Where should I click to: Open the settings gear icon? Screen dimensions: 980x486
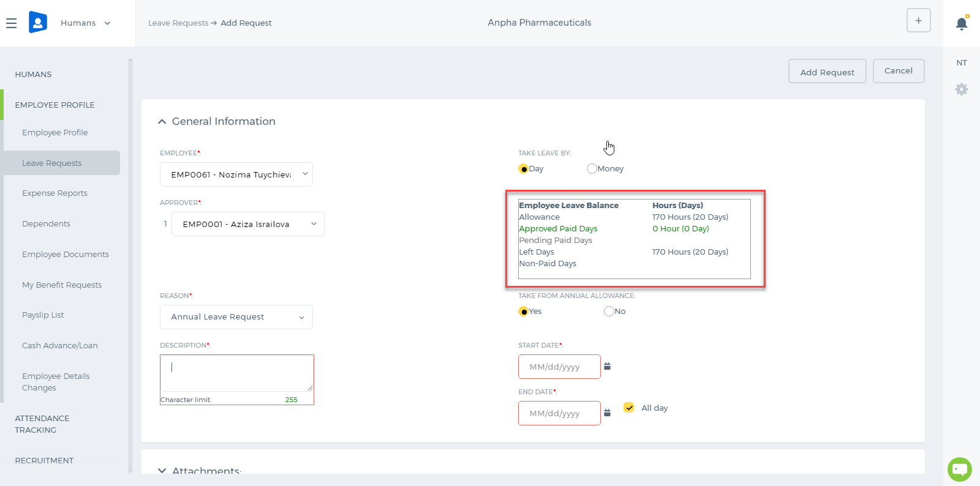(962, 89)
